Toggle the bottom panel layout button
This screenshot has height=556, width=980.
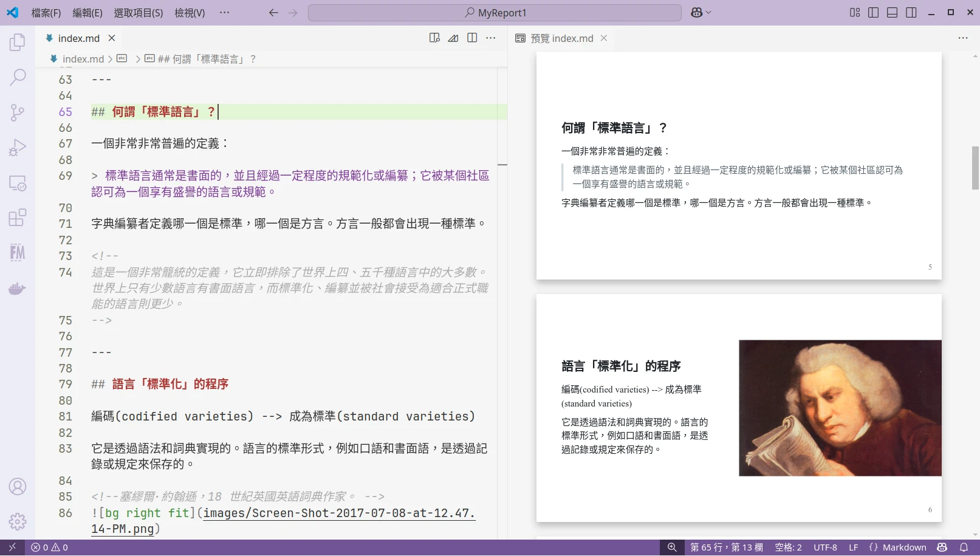point(892,13)
